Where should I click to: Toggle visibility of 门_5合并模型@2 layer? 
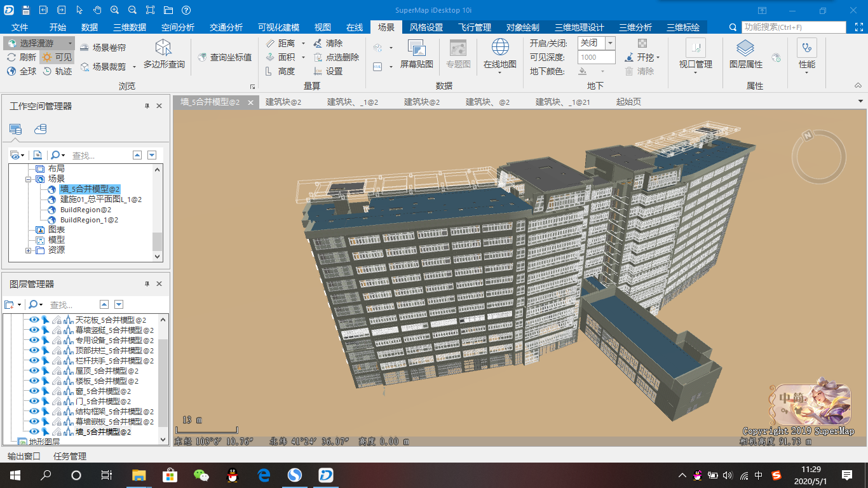[x=34, y=402]
